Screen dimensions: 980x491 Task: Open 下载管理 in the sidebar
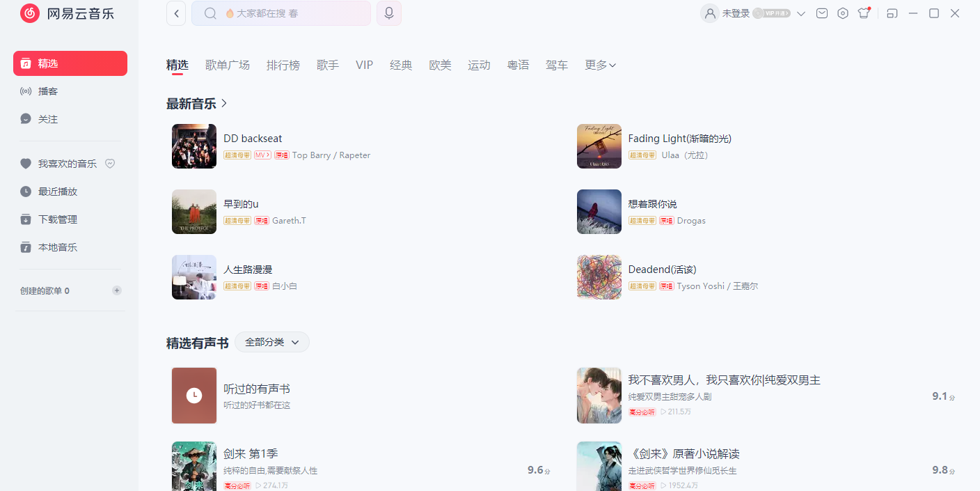point(58,219)
